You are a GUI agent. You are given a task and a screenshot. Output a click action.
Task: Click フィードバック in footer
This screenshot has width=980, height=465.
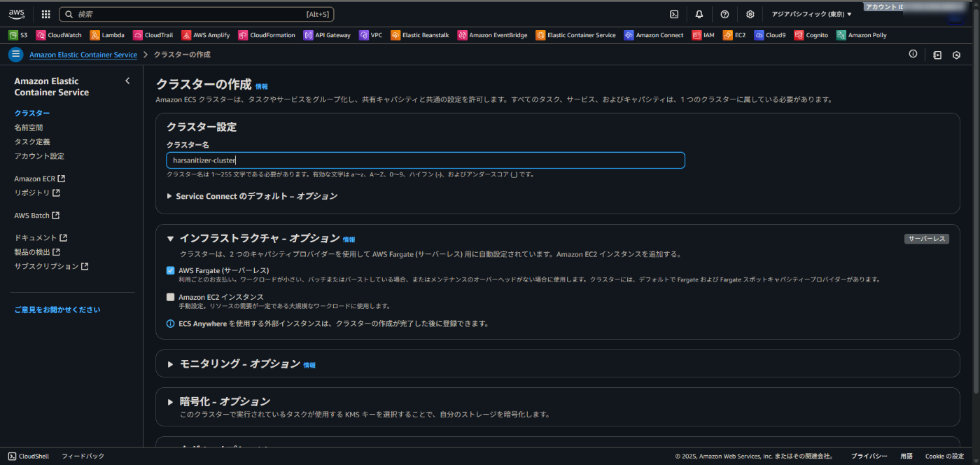point(83,456)
